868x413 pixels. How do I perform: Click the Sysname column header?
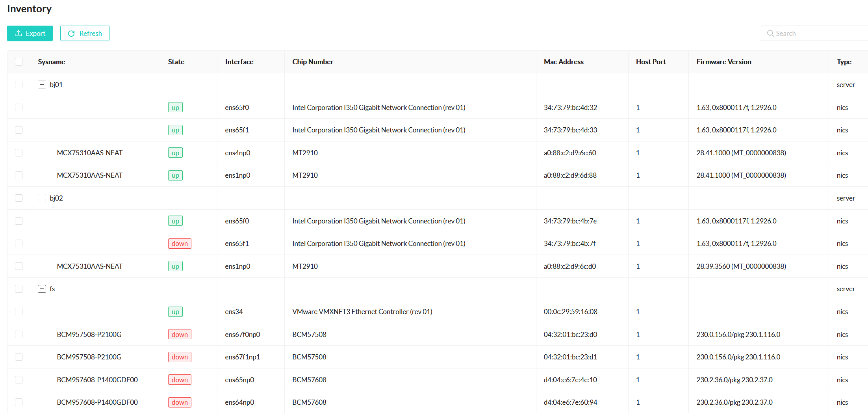52,62
